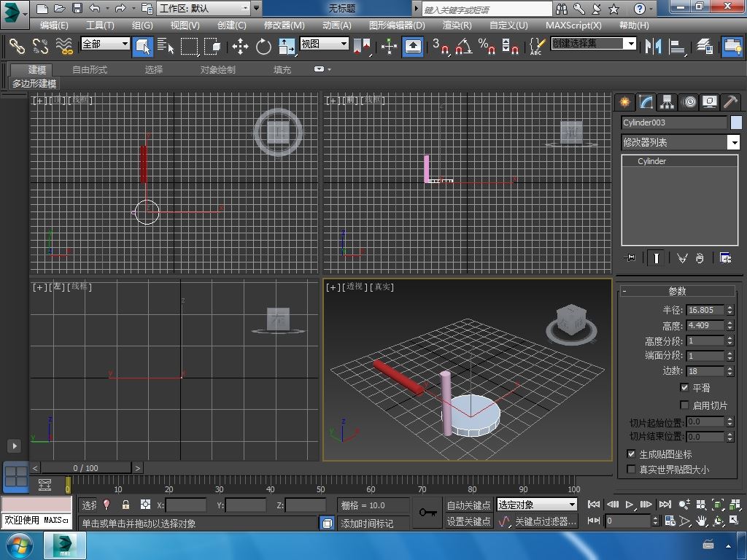
Task: Click the Mirror tool icon
Action: 652,47
